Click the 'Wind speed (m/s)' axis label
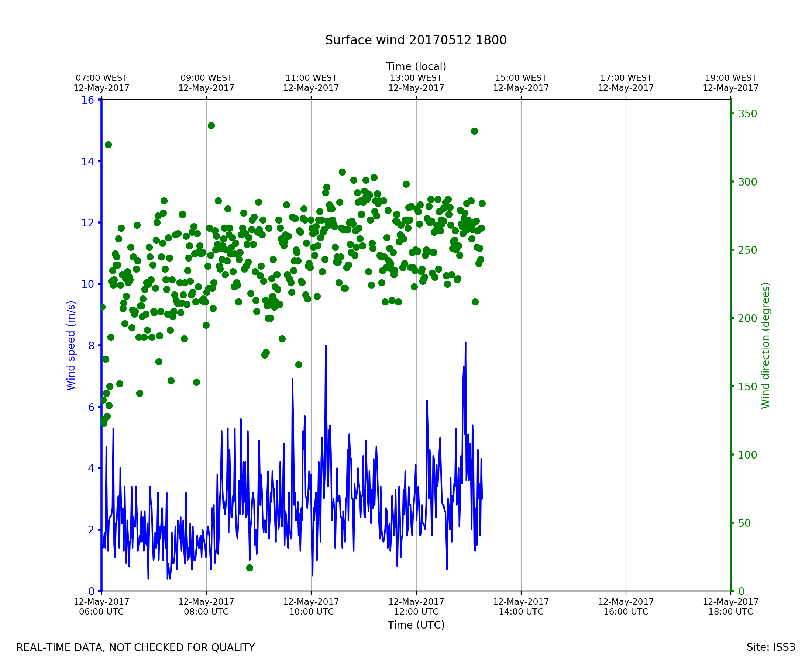 tap(71, 345)
